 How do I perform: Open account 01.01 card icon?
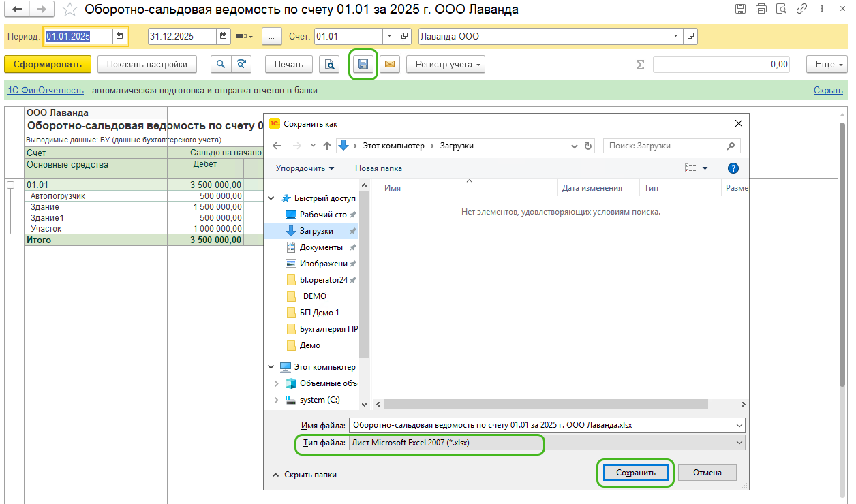[405, 36]
